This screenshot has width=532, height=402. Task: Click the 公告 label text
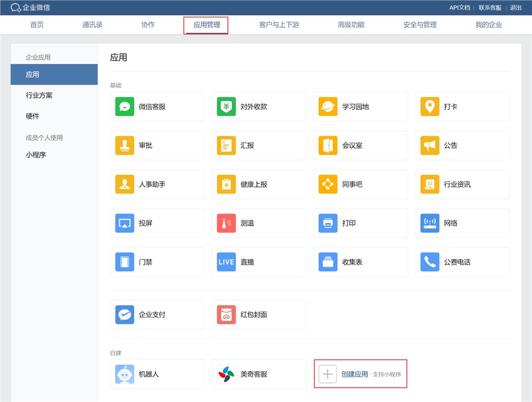pos(451,145)
